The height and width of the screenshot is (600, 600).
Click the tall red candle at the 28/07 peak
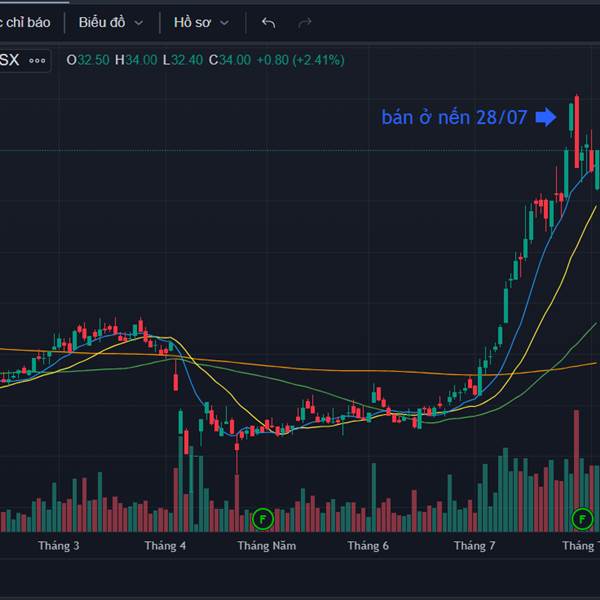click(577, 132)
